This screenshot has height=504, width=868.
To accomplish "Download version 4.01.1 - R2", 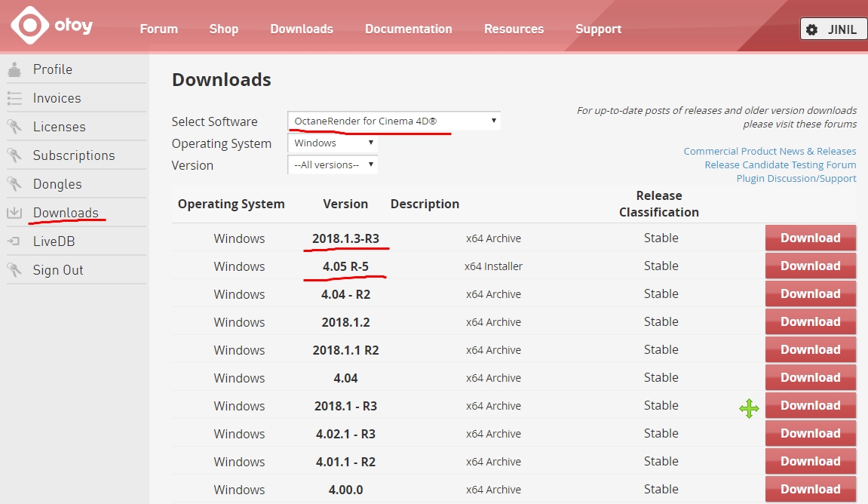I will coord(811,461).
